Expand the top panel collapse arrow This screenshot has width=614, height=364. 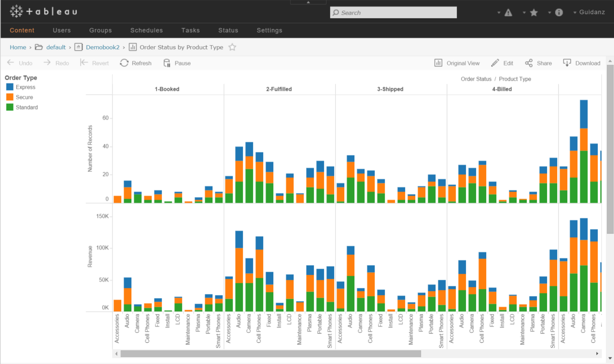pos(308,2)
